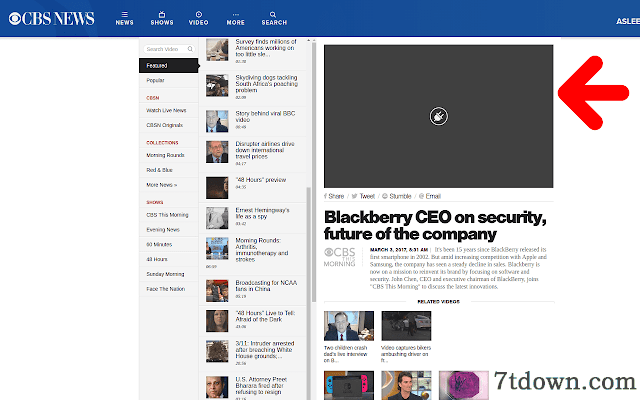Open the More menu
640x400 pixels.
pyautogui.click(x=236, y=19)
